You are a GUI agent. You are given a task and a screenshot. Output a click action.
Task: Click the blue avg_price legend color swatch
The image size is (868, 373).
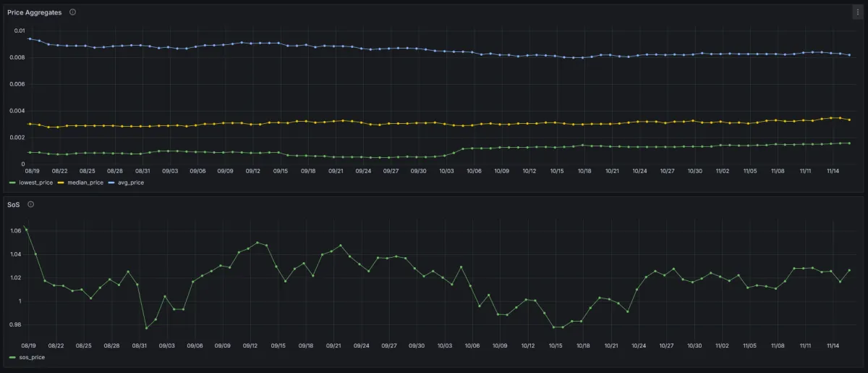coord(111,183)
